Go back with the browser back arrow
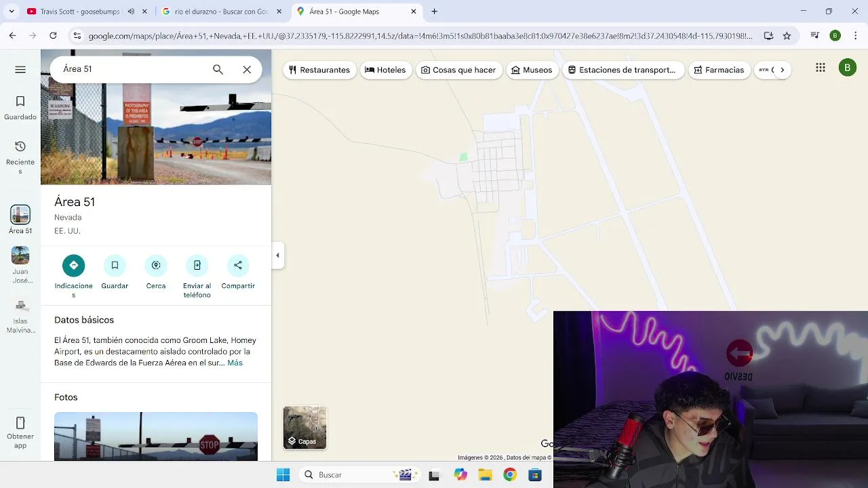Viewport: 868px width, 488px height. coord(13,35)
